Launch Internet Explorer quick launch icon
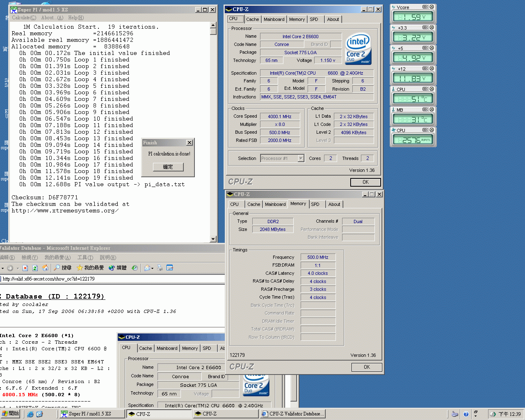The width and height of the screenshot is (525, 420). [x=30, y=414]
